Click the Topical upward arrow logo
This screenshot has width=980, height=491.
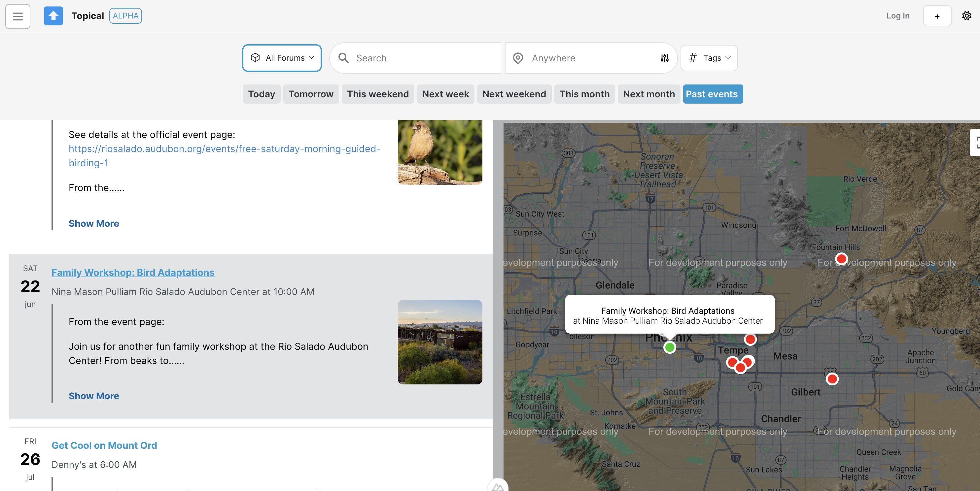(53, 16)
